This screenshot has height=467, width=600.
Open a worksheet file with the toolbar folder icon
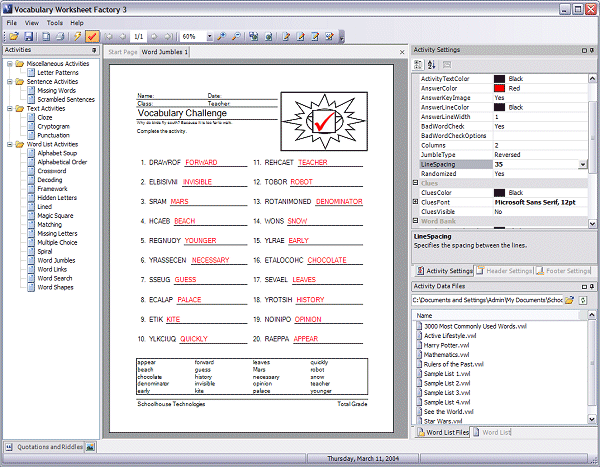tap(14, 36)
